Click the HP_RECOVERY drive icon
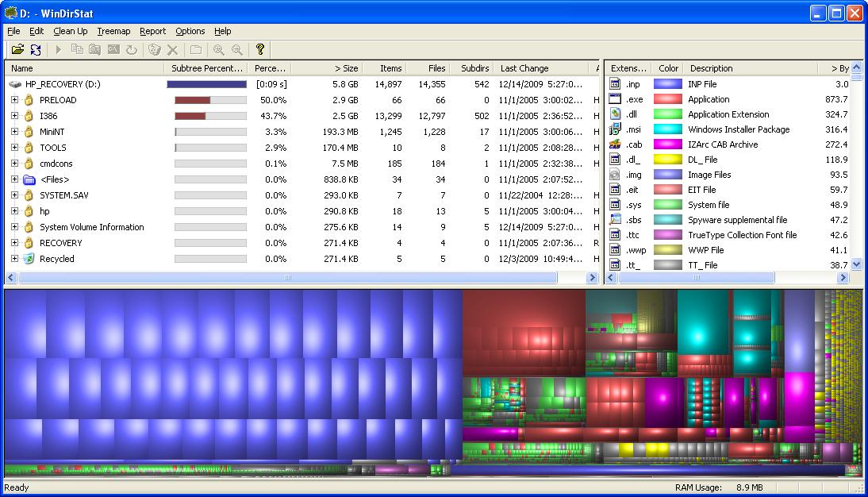The height and width of the screenshot is (497, 868). click(x=15, y=84)
